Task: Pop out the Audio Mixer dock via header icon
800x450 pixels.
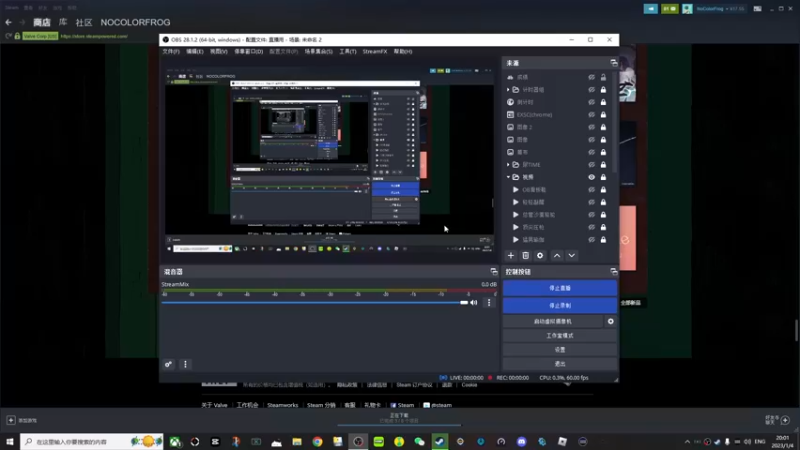Action: click(x=493, y=271)
